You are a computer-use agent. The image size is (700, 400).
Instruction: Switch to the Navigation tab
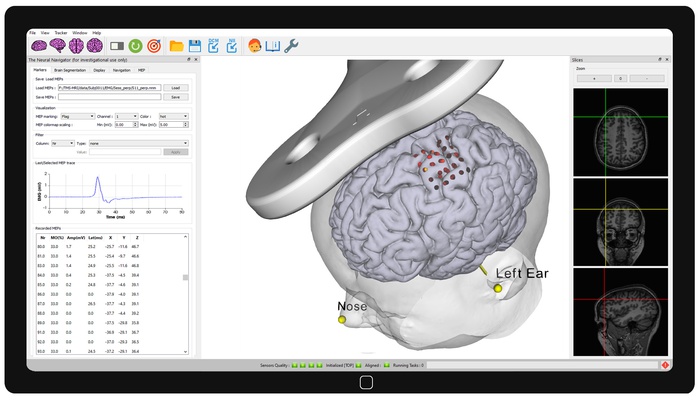point(121,70)
